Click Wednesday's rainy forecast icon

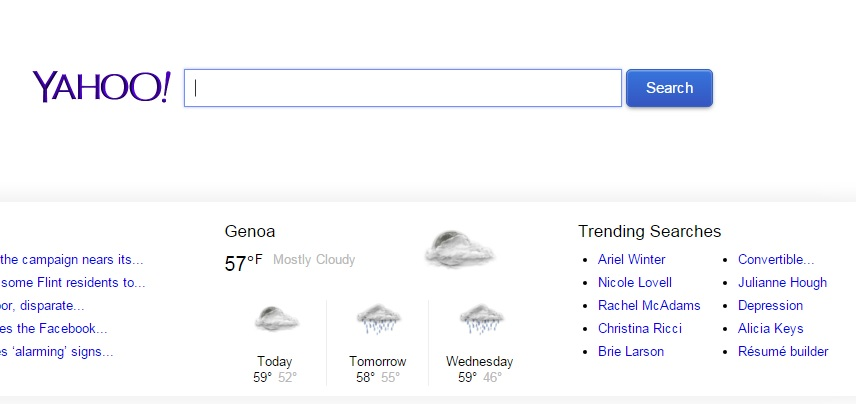[x=480, y=320]
